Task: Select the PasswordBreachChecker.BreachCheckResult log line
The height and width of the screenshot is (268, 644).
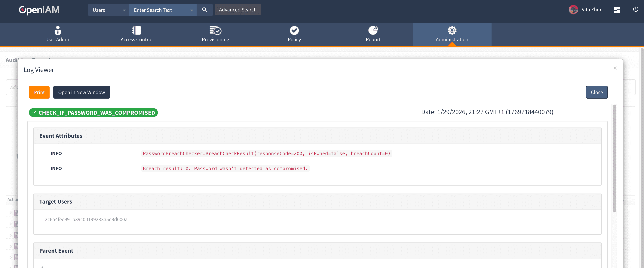Action: 266,153
